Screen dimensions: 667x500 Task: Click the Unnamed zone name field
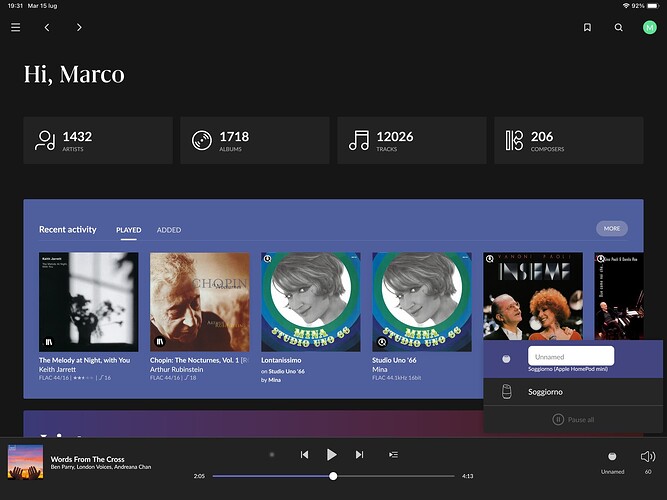pyautogui.click(x=571, y=356)
